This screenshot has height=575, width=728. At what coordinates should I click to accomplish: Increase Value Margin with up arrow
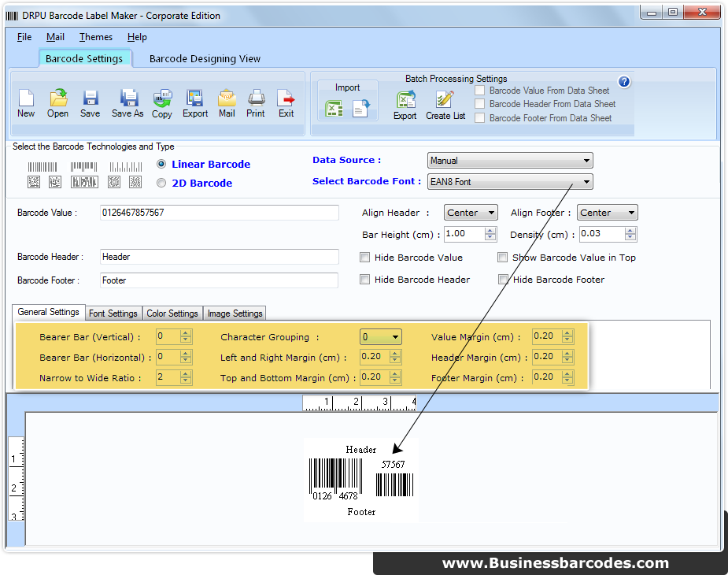pos(567,333)
